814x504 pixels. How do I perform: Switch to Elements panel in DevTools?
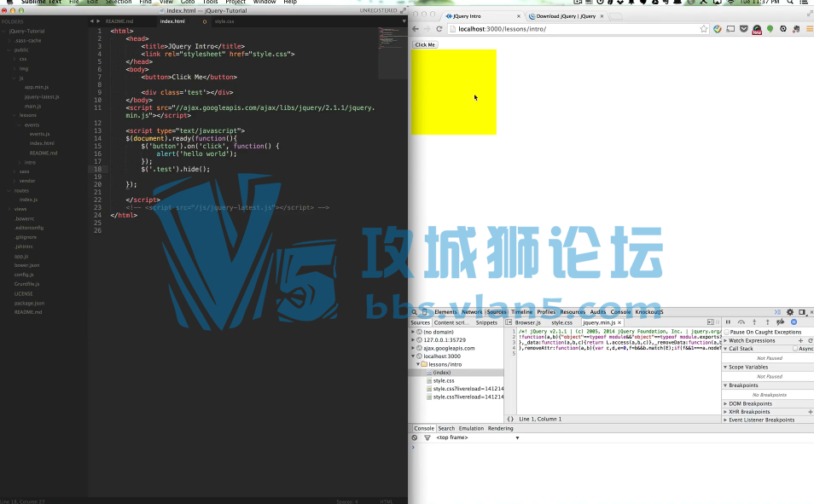[445, 312]
